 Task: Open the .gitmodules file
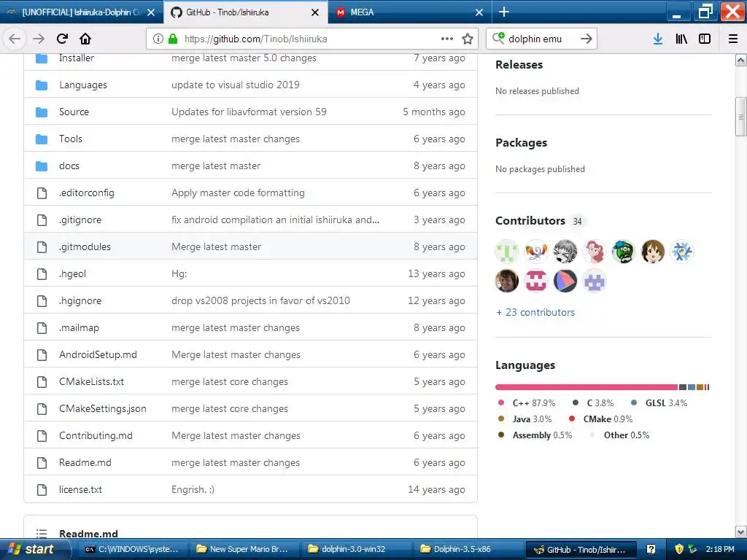coord(85,246)
